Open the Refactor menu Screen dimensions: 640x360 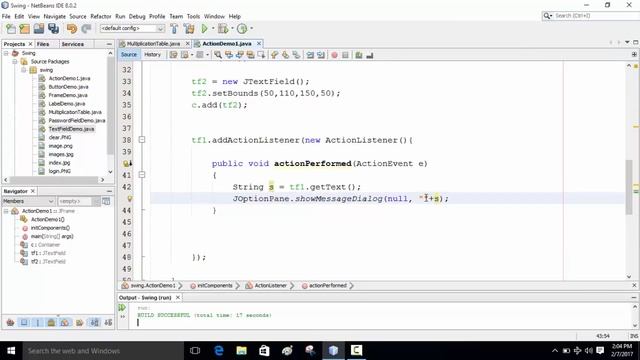click(101, 16)
